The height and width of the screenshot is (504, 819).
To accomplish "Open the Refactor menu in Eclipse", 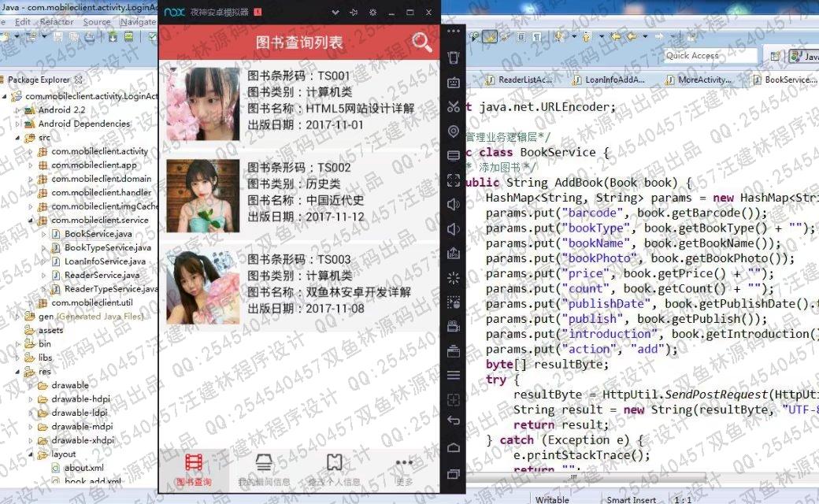I will [x=57, y=21].
